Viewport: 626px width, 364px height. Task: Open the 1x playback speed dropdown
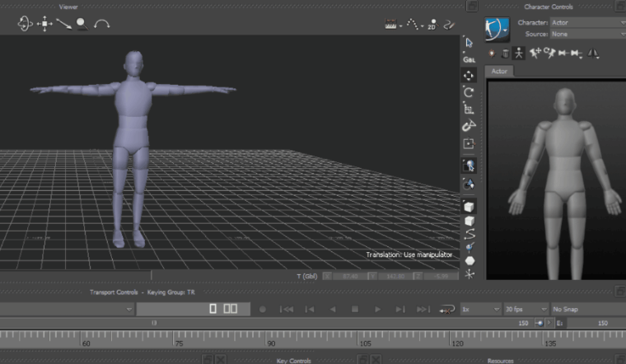(481, 310)
